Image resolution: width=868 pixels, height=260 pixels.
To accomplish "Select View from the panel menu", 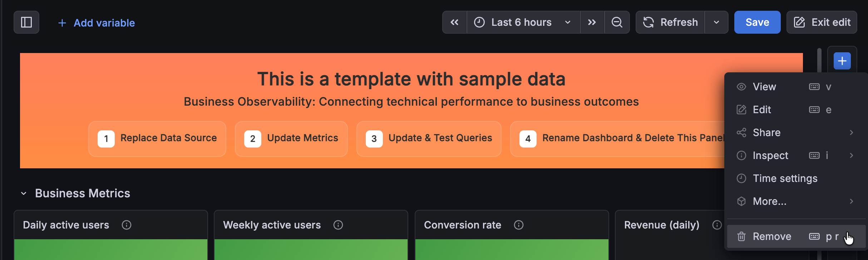I will click(764, 87).
